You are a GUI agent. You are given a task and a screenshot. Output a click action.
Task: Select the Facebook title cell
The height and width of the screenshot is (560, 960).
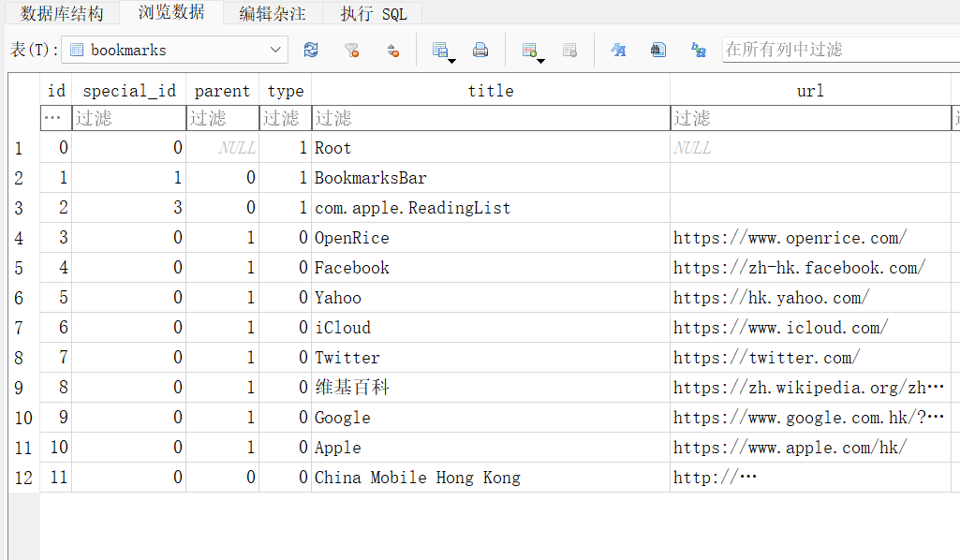(x=491, y=268)
